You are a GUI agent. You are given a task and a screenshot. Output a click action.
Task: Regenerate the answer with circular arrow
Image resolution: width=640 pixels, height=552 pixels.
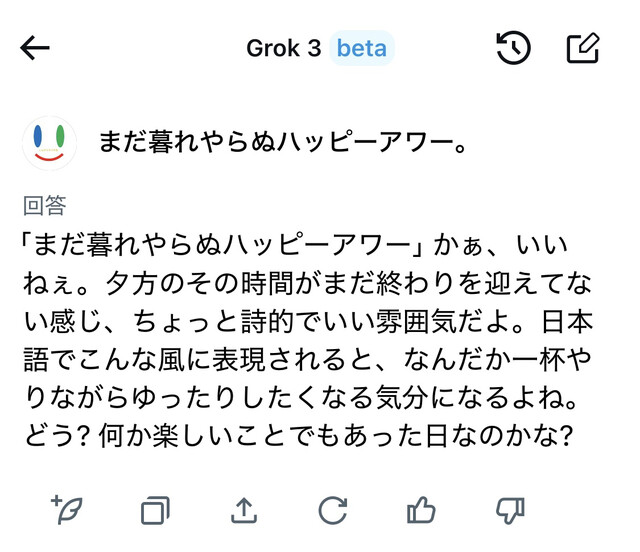click(332, 510)
